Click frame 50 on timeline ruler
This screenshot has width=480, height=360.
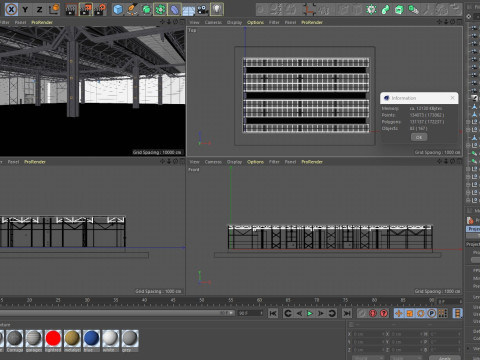click(202, 301)
